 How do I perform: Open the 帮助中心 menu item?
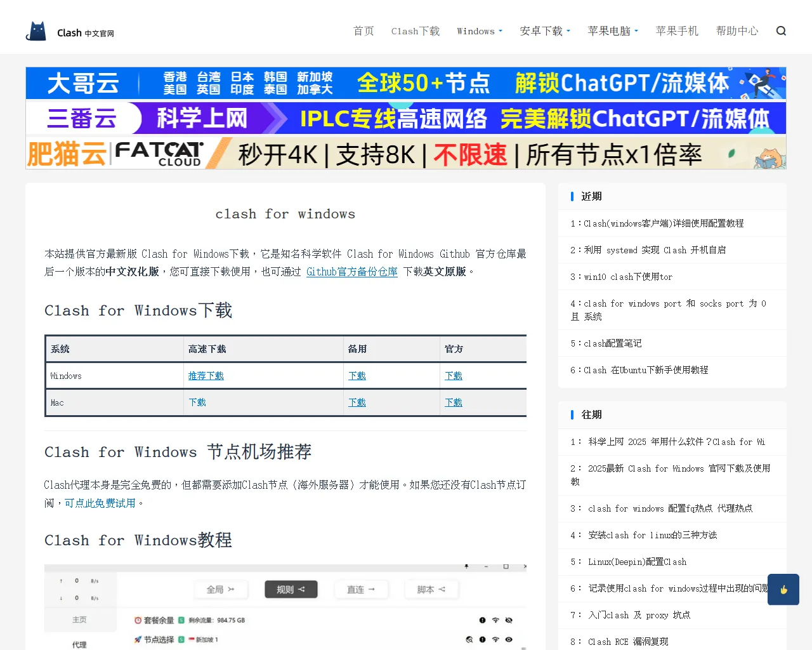point(737,31)
